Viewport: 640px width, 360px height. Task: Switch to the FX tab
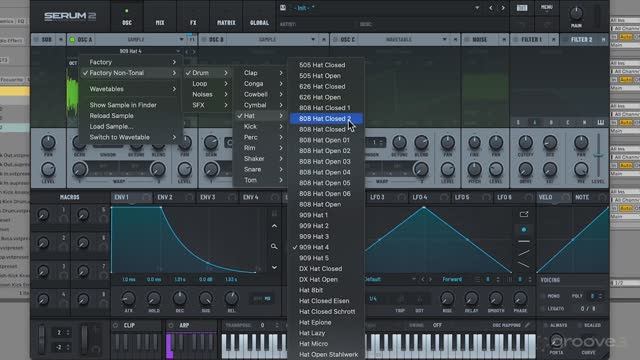tap(193, 23)
